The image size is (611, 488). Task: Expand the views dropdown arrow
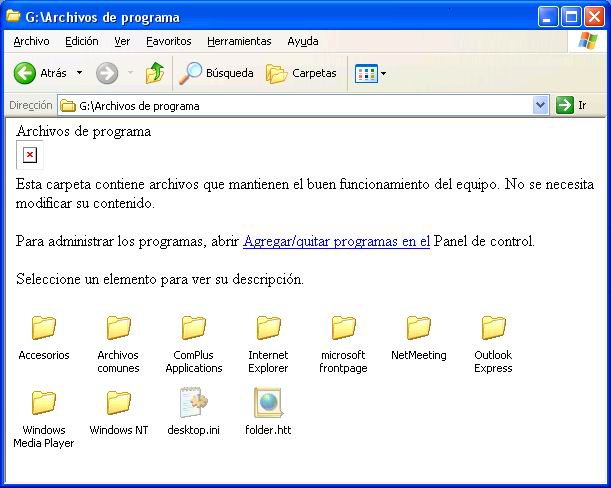pyautogui.click(x=383, y=73)
